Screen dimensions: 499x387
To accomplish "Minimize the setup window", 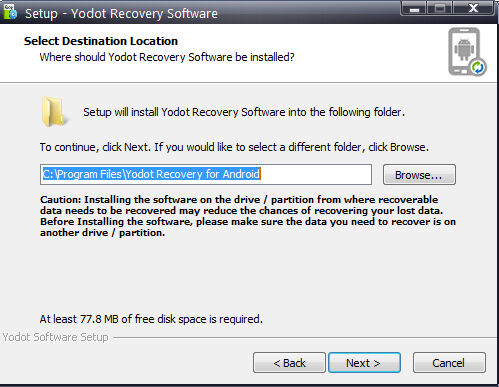I will (x=414, y=8).
